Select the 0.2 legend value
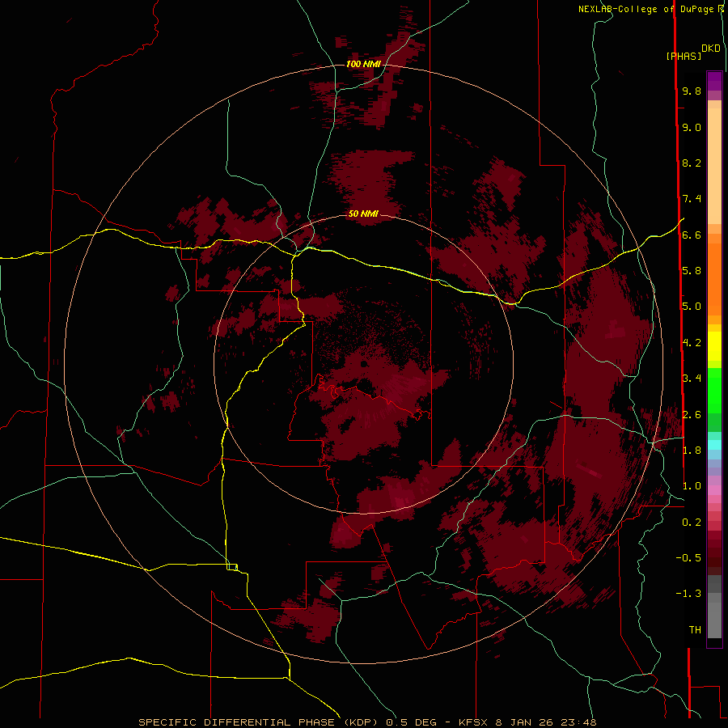Viewport: 728px width, 728px height. [x=692, y=523]
